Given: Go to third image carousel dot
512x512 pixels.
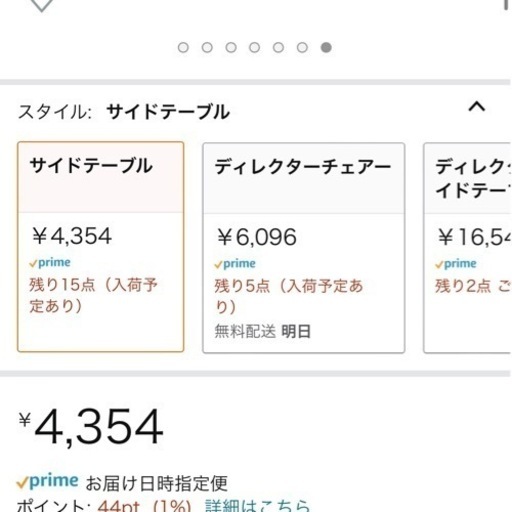Looking at the screenshot, I should click(x=231, y=48).
